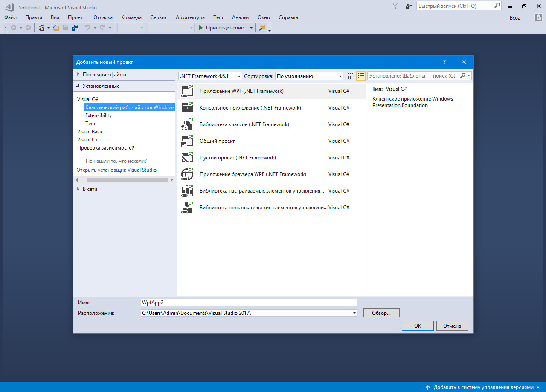546x392 pixels.
Task: Open the toolbar overflow options arrow
Action: [x=270, y=29]
